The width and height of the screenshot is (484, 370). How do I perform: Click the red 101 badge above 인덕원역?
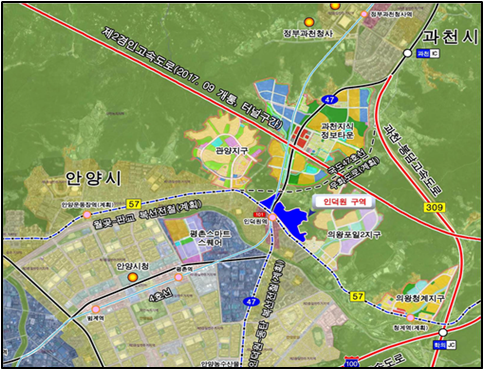point(259,215)
